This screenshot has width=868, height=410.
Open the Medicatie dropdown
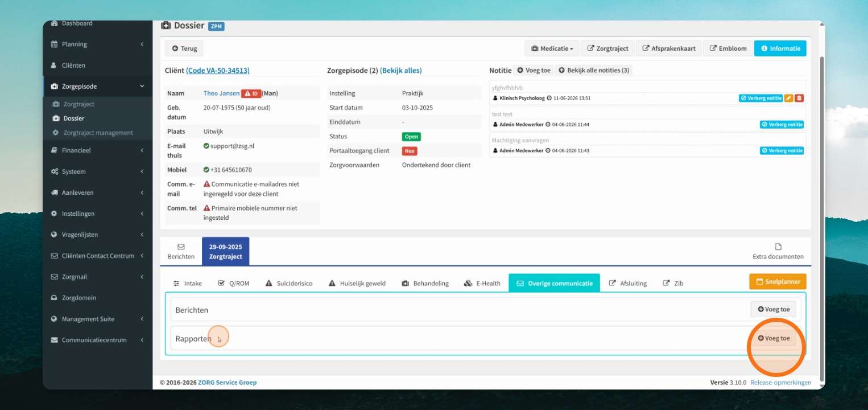coord(552,48)
